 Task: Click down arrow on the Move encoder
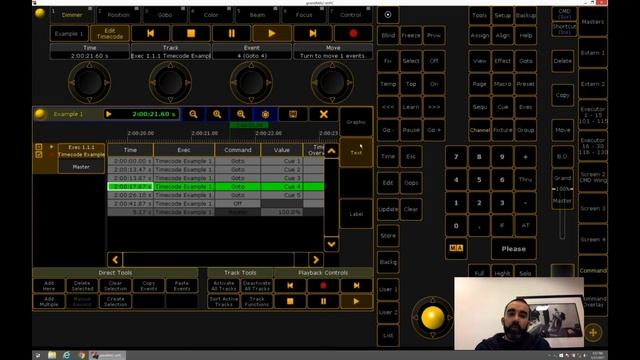pyautogui.click(x=332, y=100)
